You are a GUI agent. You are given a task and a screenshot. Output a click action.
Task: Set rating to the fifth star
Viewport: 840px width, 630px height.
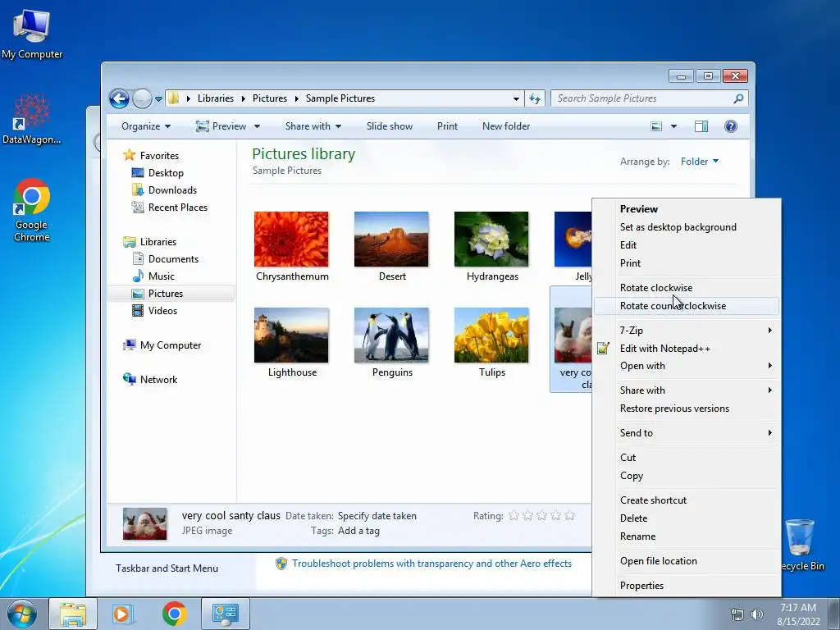(569, 515)
